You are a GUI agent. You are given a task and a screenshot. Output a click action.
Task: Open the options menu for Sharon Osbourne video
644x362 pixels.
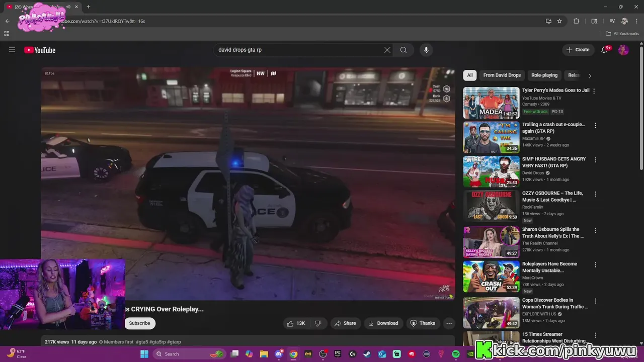595,230
